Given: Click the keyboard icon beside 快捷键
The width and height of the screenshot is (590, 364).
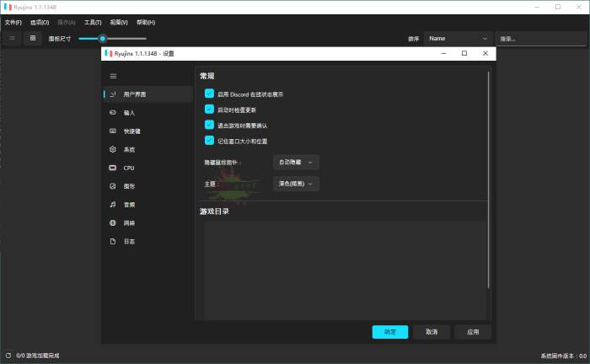Looking at the screenshot, I should [x=112, y=131].
